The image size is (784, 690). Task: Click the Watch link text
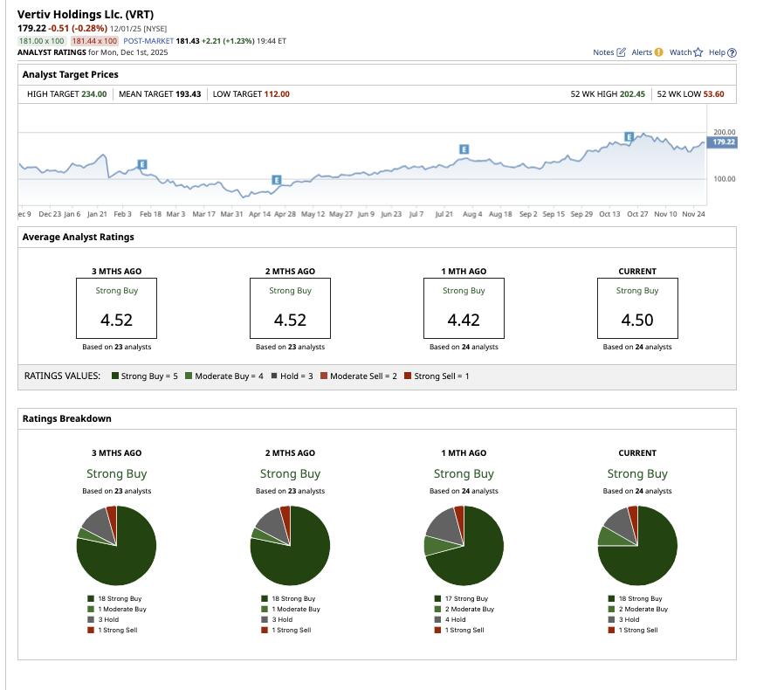(679, 52)
